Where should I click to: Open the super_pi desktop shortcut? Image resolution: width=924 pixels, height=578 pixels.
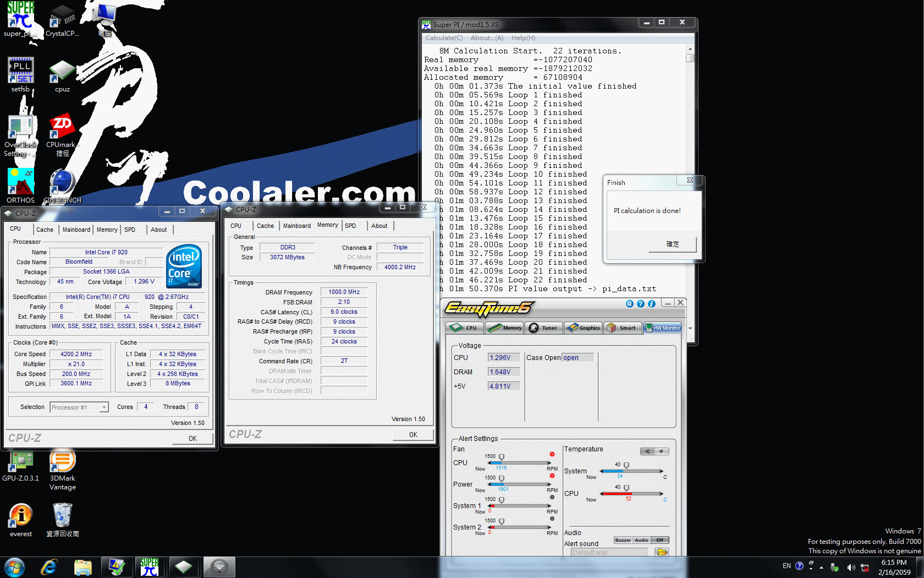pos(20,19)
